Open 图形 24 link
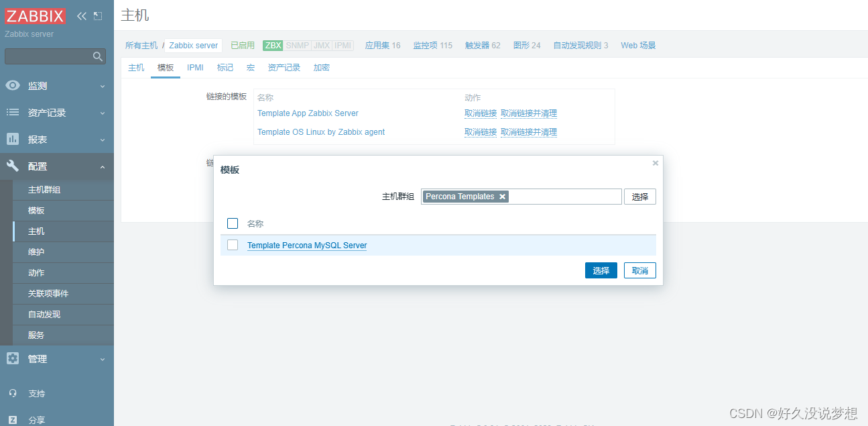 point(527,46)
